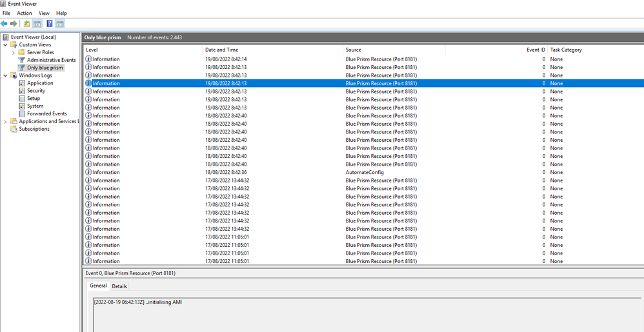Screen dimensions: 644x332
Task: Open the blue question-mark Help toolbar icon
Action: [x=49, y=23]
